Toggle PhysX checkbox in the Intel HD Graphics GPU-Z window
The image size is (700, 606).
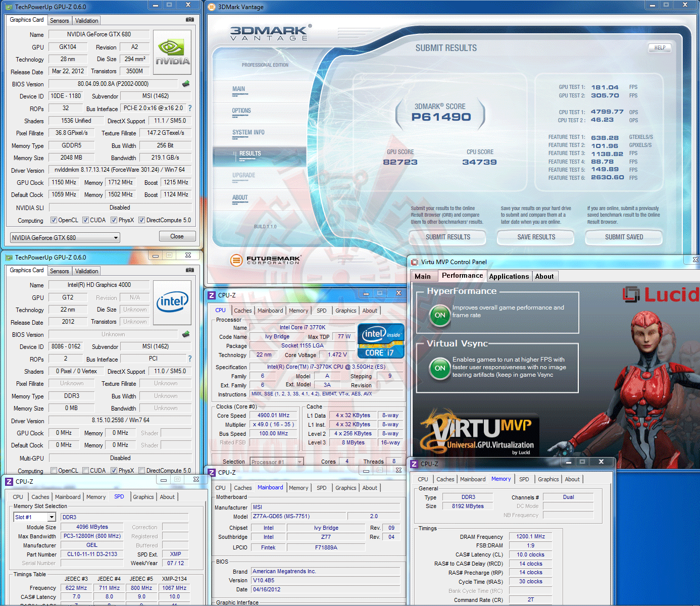click(114, 471)
